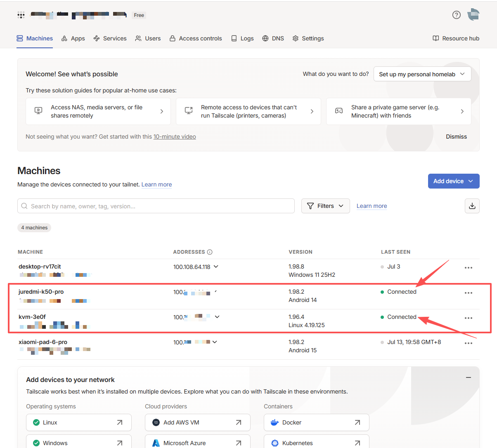Open the help question mark icon
Screen dimensions: 497x448
[456, 15]
